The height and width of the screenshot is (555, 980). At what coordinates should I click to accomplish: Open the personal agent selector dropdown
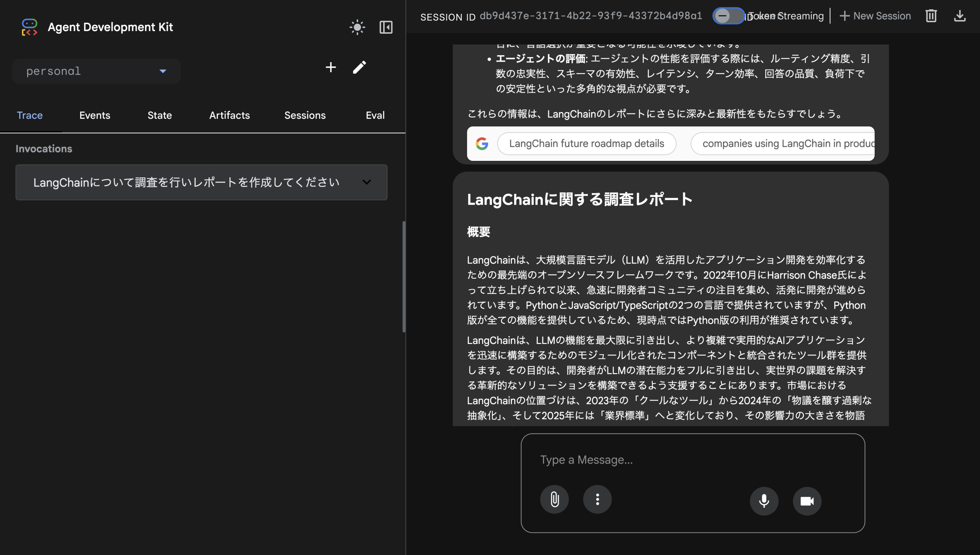96,71
